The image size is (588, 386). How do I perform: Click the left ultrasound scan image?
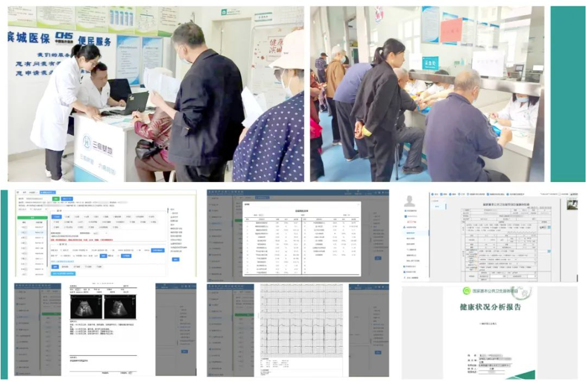pyautogui.click(x=86, y=307)
